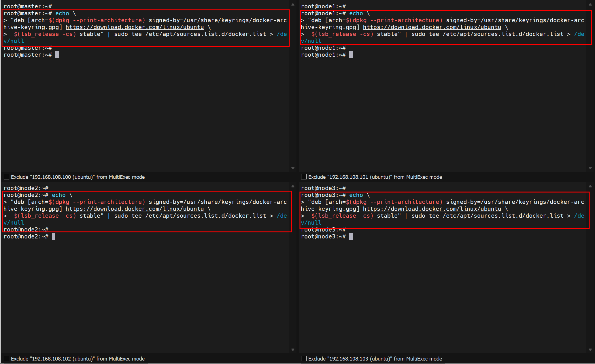Click scroll-down arrow in master terminal pane
The width and height of the screenshot is (595, 364).
293,168
